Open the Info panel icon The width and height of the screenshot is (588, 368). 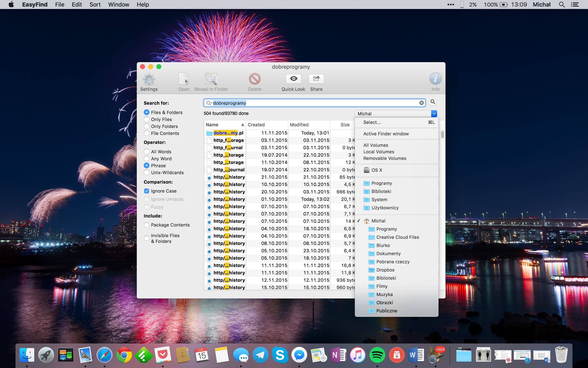[x=435, y=79]
